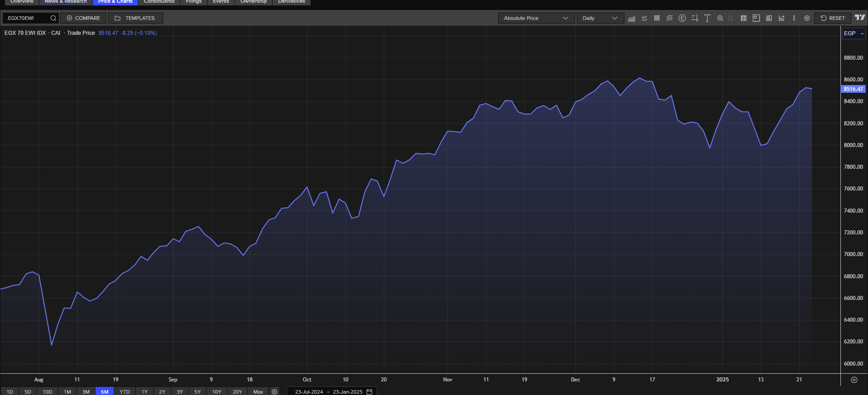The height and width of the screenshot is (395, 868).
Task: Open the chart type area icon
Action: [632, 18]
